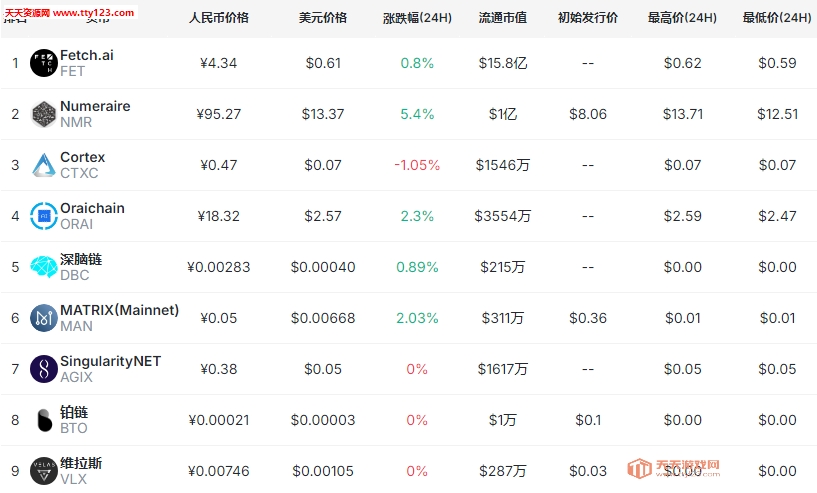Click the VLX ticker symbol

click(73, 479)
